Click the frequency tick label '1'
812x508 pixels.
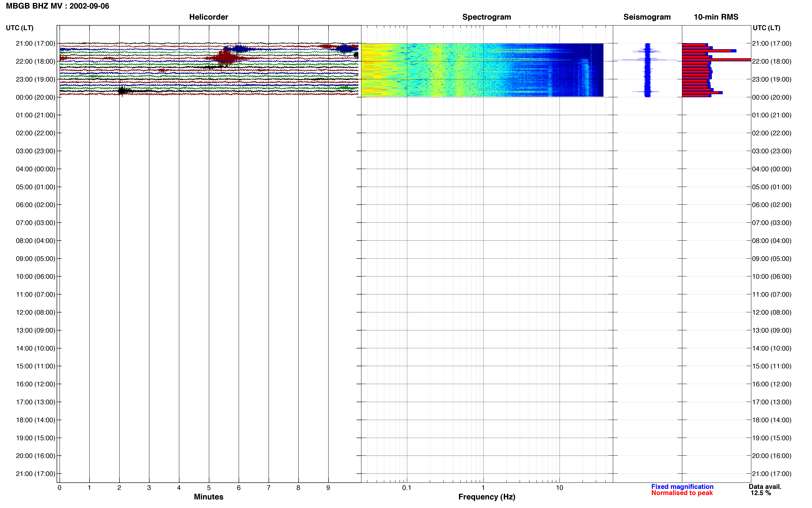point(483,488)
